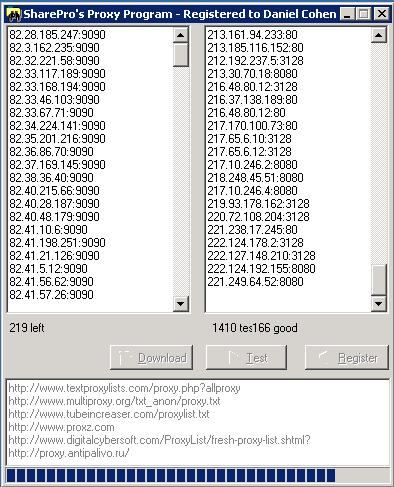Select good proxy 218.248.45.51:8080
Screen dimensions: 394x487
(x=255, y=178)
